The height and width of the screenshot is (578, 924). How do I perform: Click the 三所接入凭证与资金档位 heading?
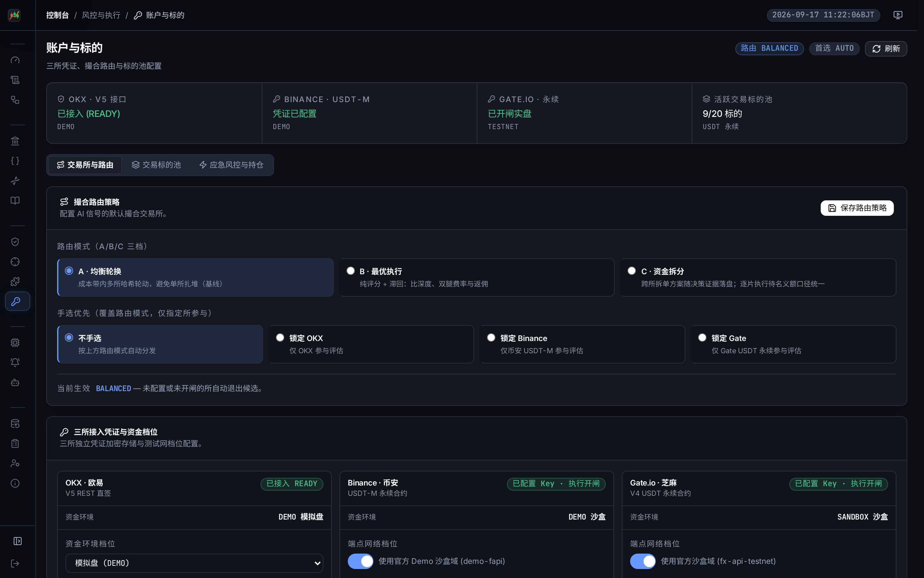116,432
